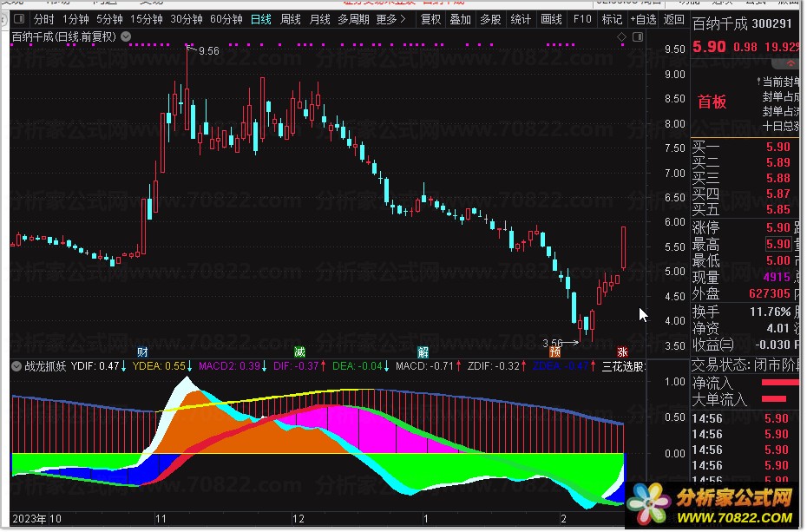The height and width of the screenshot is (532, 807).
Task: Expand the 更多 more periods menu
Action: pyautogui.click(x=390, y=20)
